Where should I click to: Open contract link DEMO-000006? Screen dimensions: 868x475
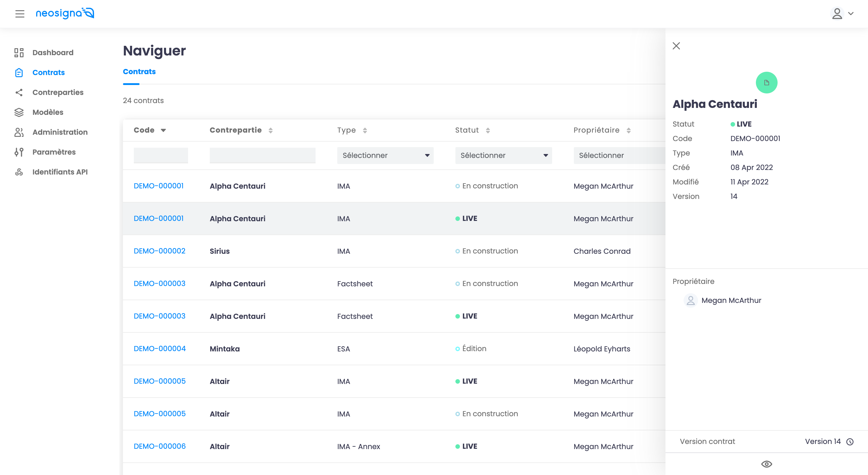(x=159, y=446)
